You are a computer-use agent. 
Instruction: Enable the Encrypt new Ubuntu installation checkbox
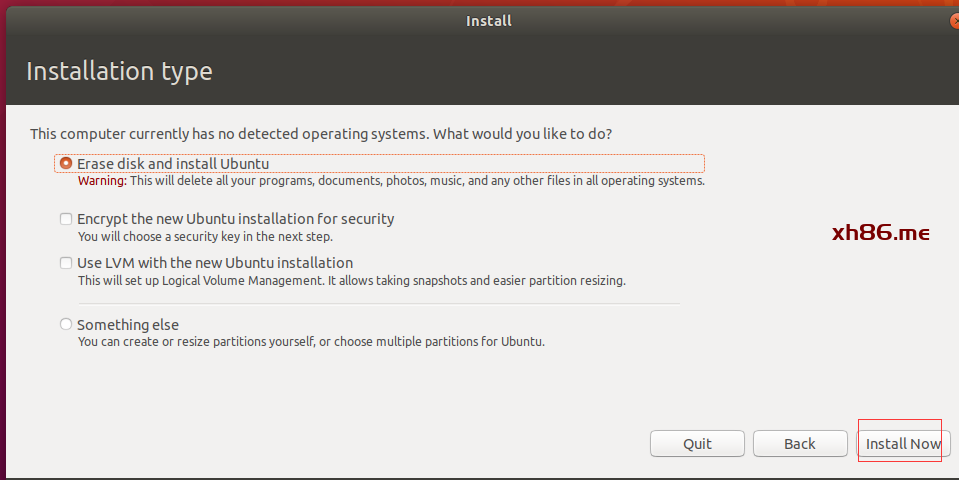[66, 218]
